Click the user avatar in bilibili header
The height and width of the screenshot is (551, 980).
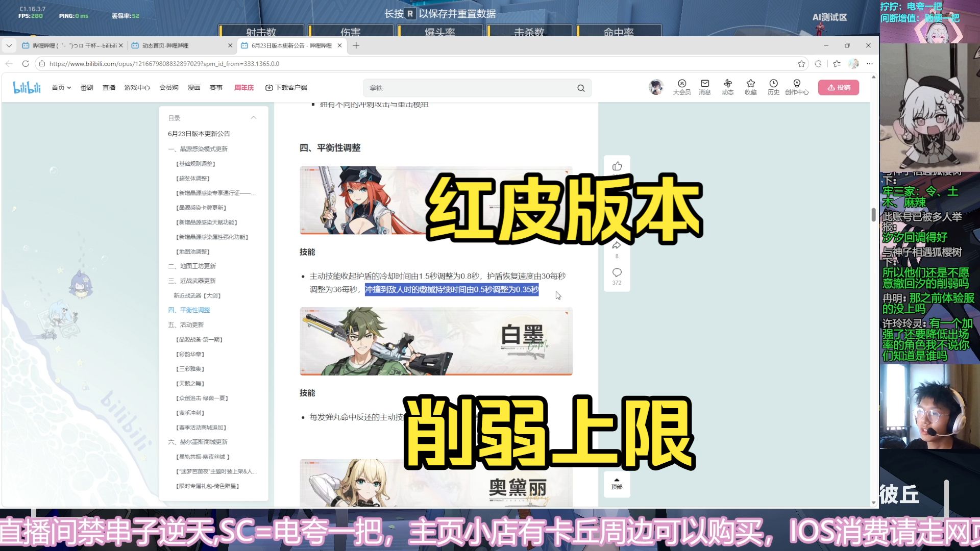tap(656, 87)
